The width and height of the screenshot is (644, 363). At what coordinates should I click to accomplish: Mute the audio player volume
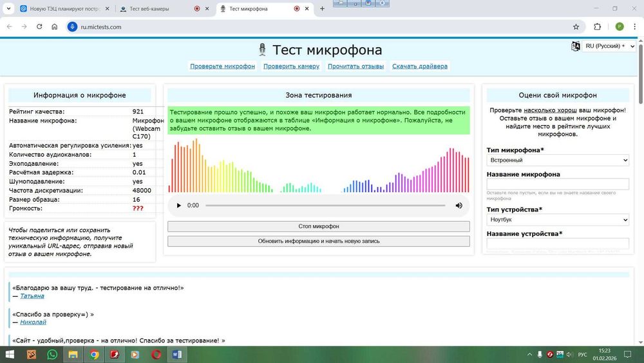coord(459,205)
